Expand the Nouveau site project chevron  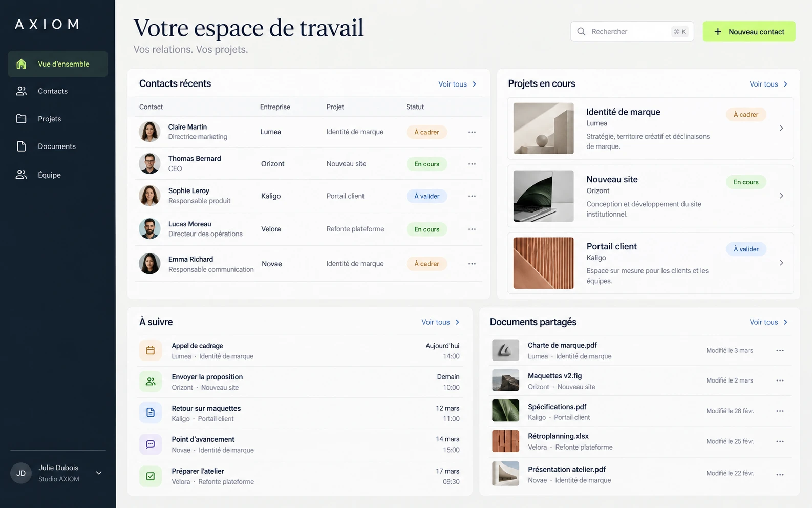pos(781,196)
